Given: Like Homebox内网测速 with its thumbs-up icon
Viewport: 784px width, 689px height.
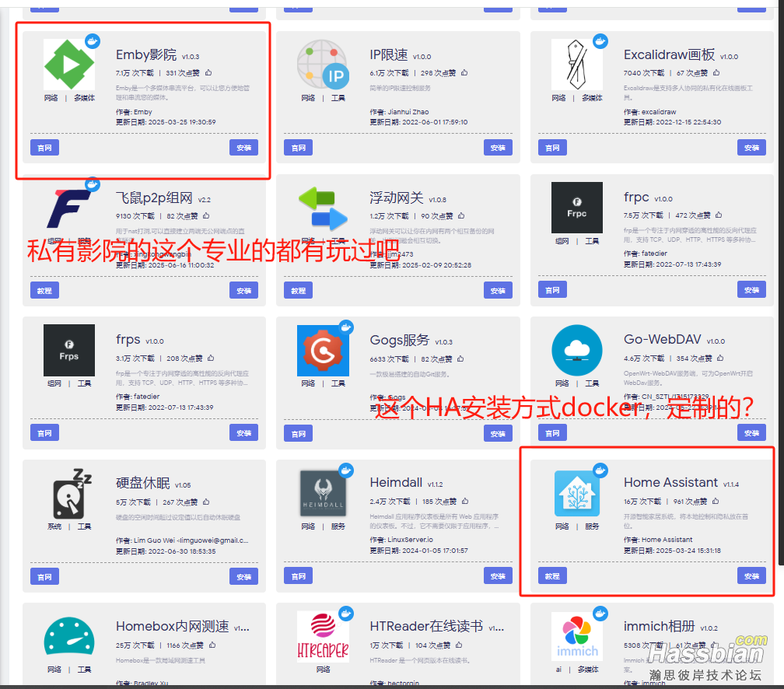Looking at the screenshot, I should click(212, 645).
